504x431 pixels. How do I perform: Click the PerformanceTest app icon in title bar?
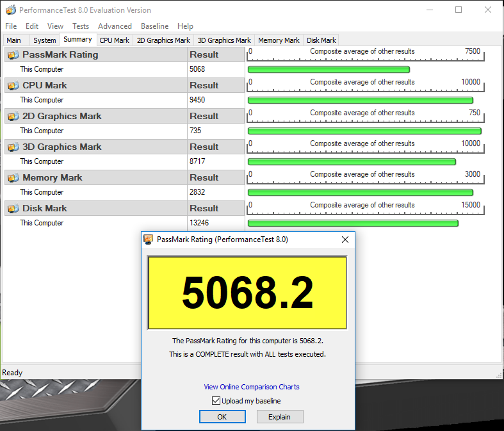pyautogui.click(x=11, y=10)
